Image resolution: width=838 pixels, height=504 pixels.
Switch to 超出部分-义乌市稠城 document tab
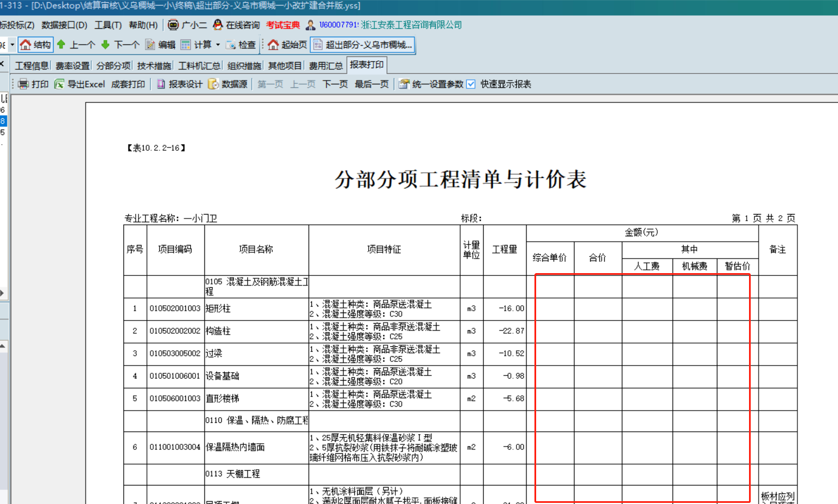click(x=363, y=44)
